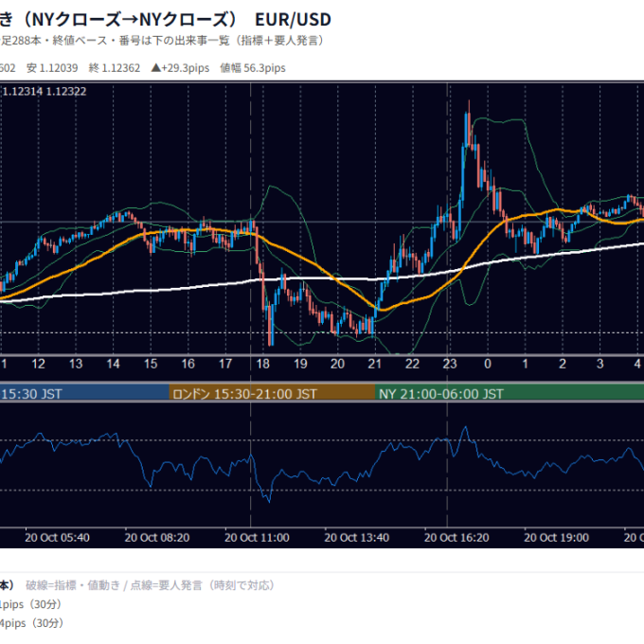Click the 1.12314 1.12322 quote in chart corner
The image size is (644, 644).
45,91
